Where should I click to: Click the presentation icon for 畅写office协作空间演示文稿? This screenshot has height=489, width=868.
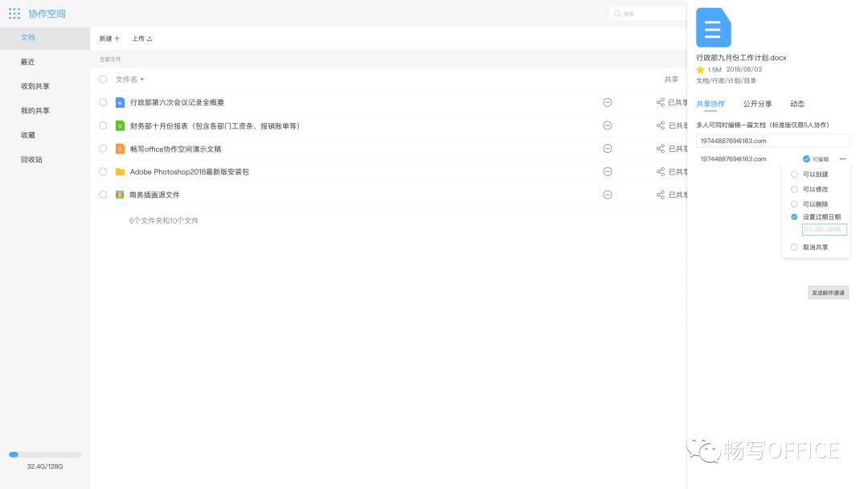[x=120, y=149]
